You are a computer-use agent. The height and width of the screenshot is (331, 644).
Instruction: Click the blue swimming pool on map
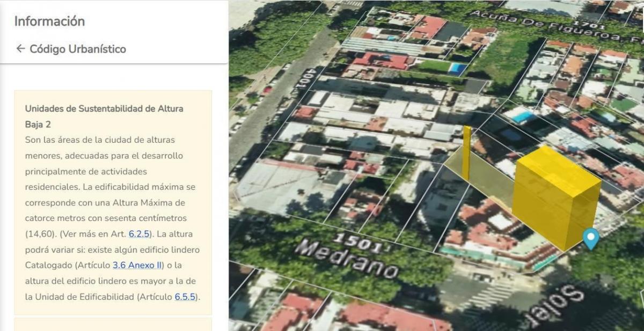point(457,69)
